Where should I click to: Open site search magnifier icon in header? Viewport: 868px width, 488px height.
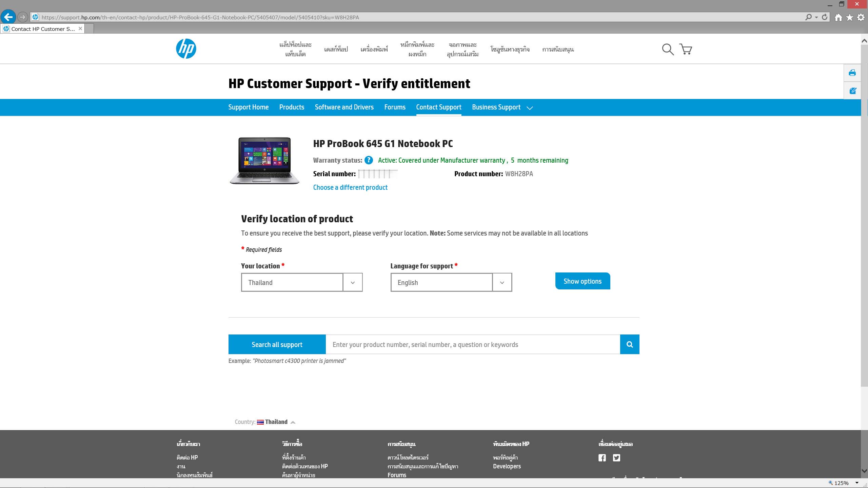coord(668,49)
